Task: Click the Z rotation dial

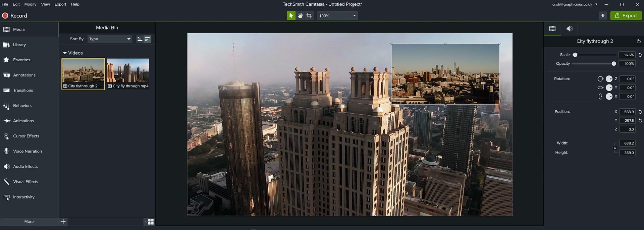Action: pyautogui.click(x=609, y=79)
